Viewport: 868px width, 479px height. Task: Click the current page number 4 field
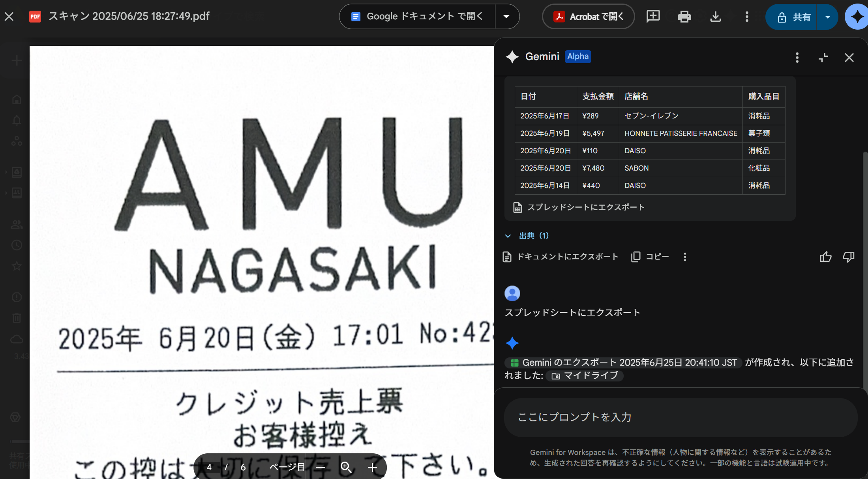point(209,468)
